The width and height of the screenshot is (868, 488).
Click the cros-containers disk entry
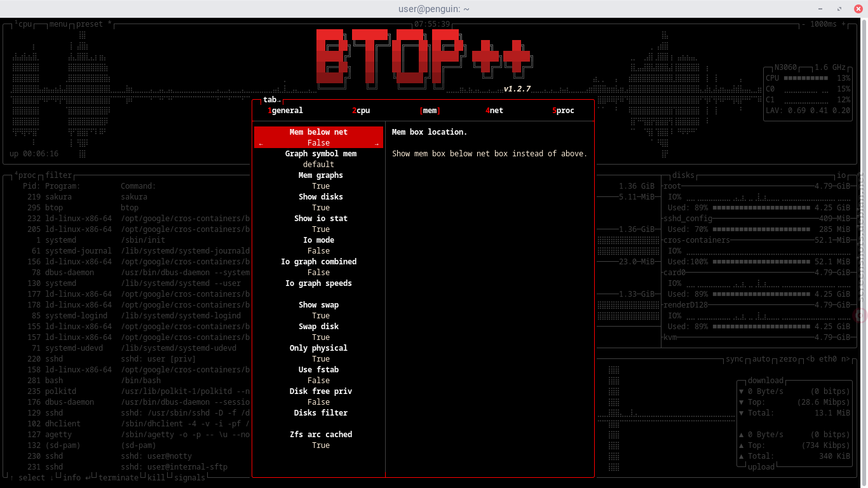[696, 240]
